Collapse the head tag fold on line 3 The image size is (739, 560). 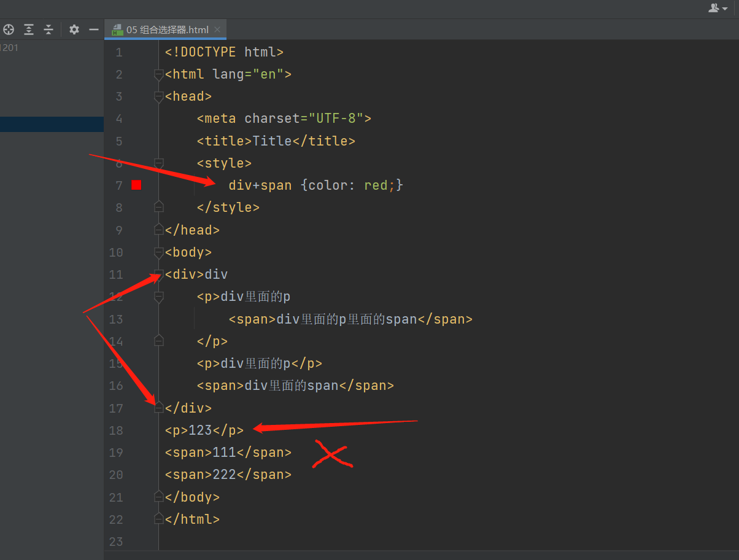tap(158, 97)
